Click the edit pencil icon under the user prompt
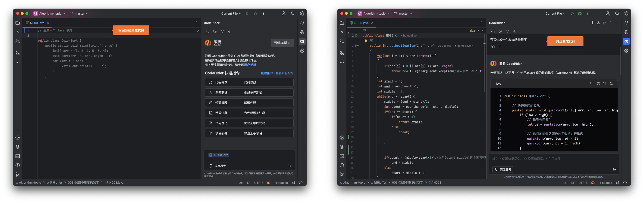Screen dimensions: 644x203 tap(499, 46)
